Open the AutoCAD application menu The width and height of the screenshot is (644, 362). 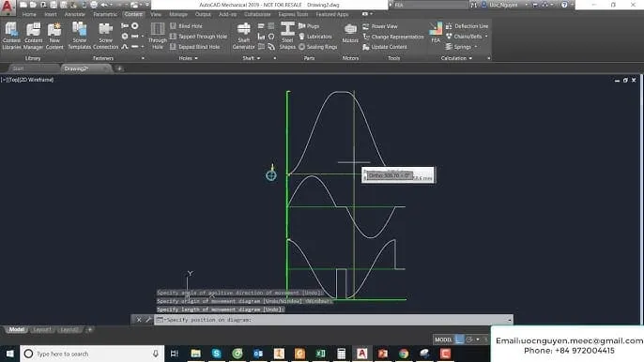click(x=8, y=7)
